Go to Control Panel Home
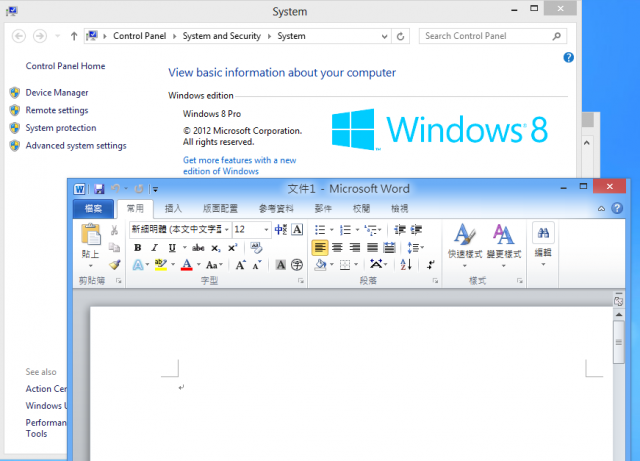The image size is (640, 461). 65,66
